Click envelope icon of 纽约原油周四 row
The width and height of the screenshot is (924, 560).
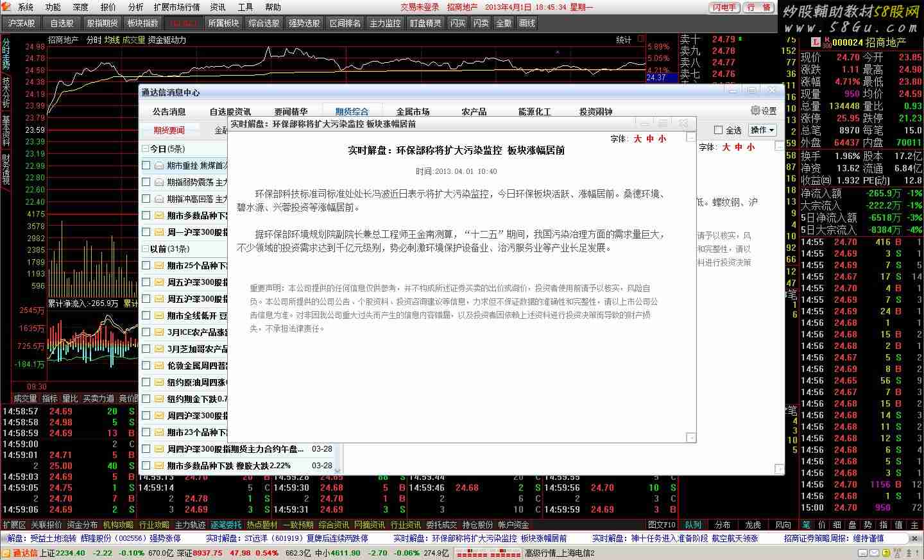pos(158,382)
